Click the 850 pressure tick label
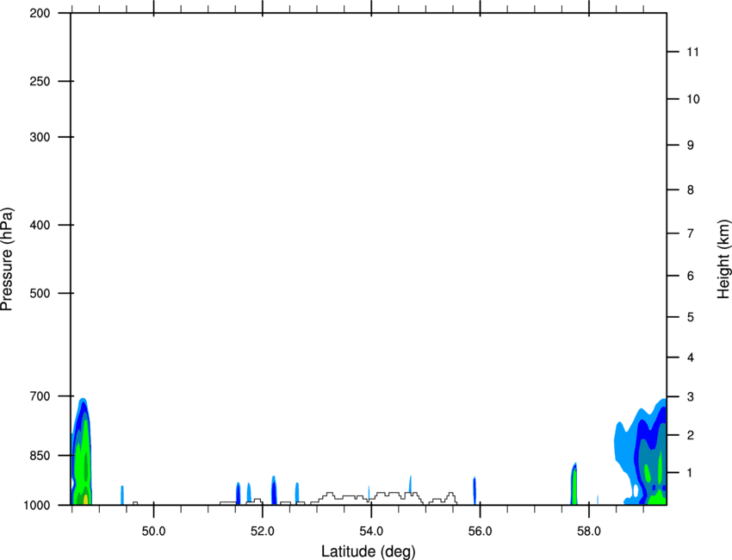Image resolution: width=732 pixels, height=560 pixels. pyautogui.click(x=40, y=456)
